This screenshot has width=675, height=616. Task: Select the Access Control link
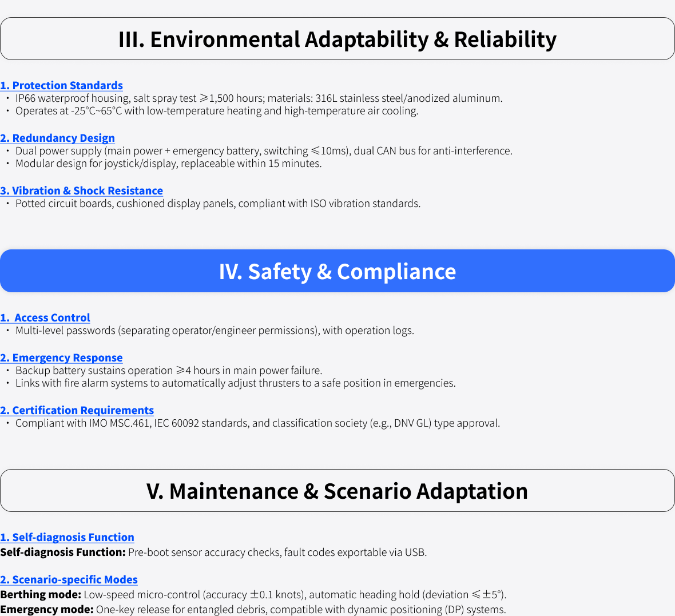click(45, 317)
